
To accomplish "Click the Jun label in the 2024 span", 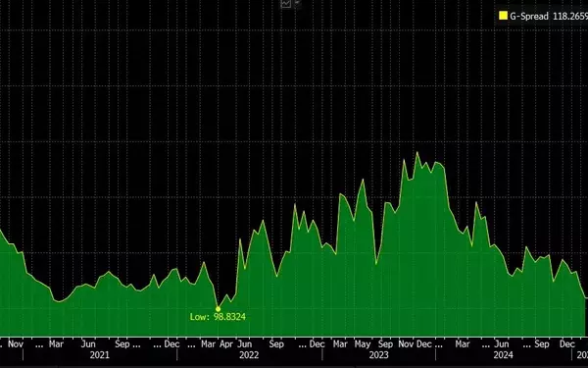I will 502,344.
